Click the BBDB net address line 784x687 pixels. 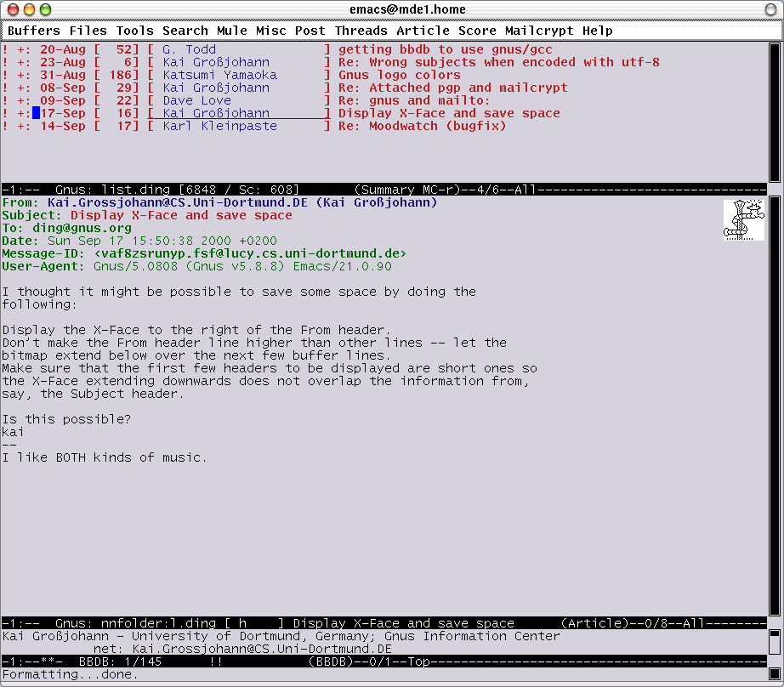[x=242, y=649]
